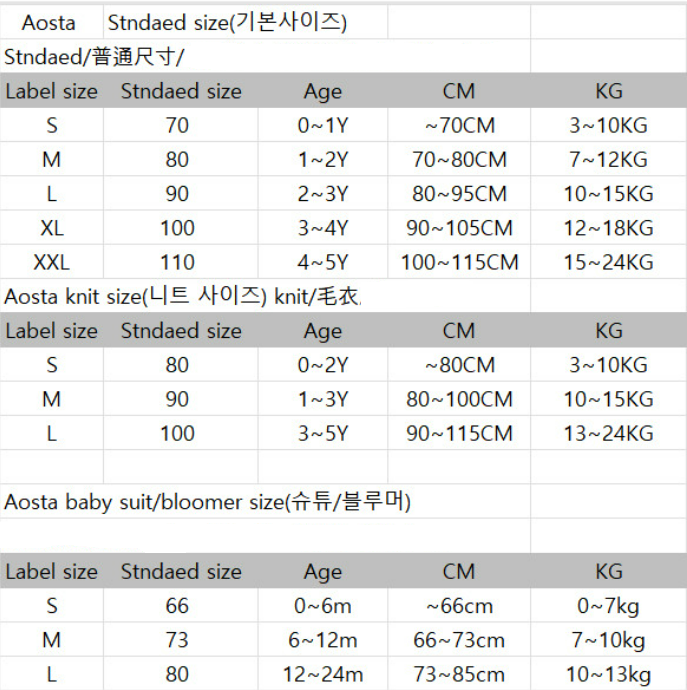The image size is (687, 690).
Task: Select the 80~100CM knit height cell
Action: pos(459,400)
